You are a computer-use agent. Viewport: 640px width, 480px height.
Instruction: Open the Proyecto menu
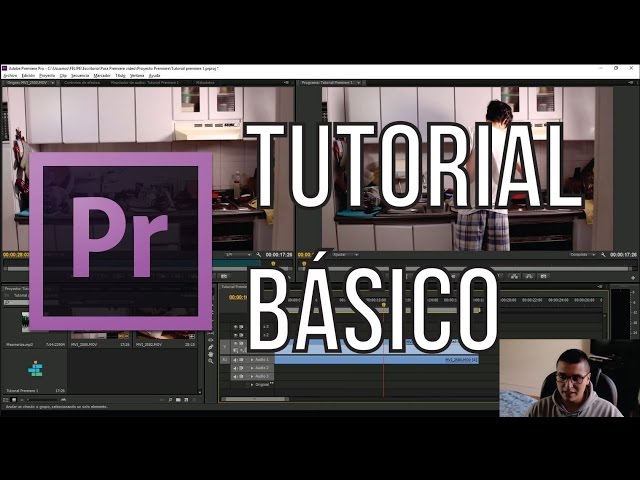point(47,76)
